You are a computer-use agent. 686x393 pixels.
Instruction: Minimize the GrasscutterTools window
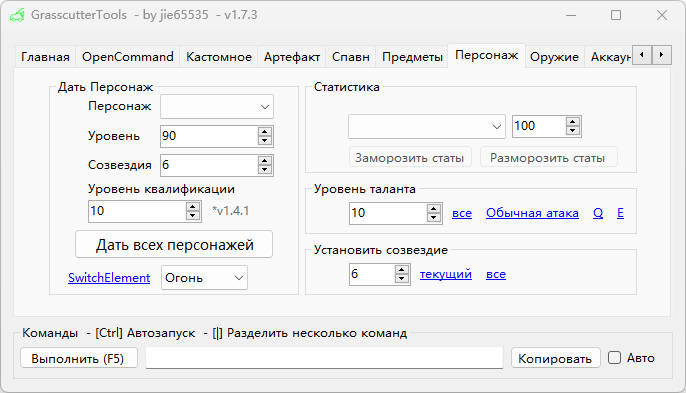pyautogui.click(x=570, y=15)
